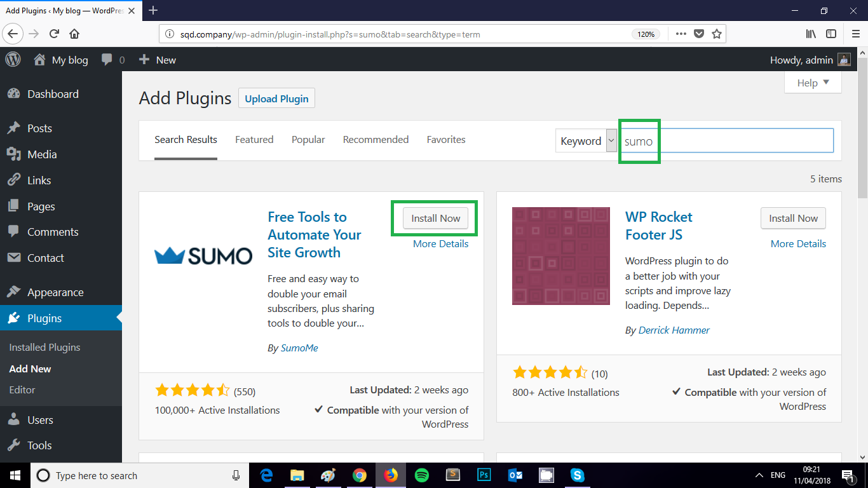The image size is (868, 488).
Task: Open Windows Start menu
Action: (15, 475)
